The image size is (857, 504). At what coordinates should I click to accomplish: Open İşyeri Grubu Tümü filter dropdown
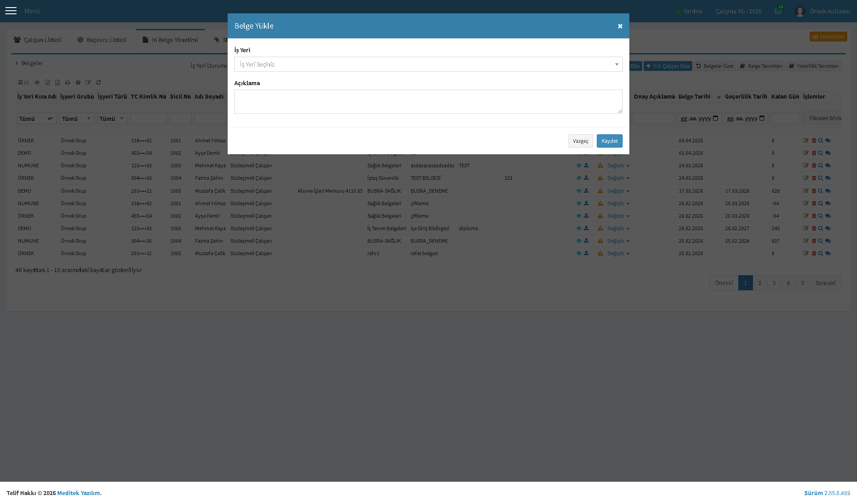pos(77,119)
